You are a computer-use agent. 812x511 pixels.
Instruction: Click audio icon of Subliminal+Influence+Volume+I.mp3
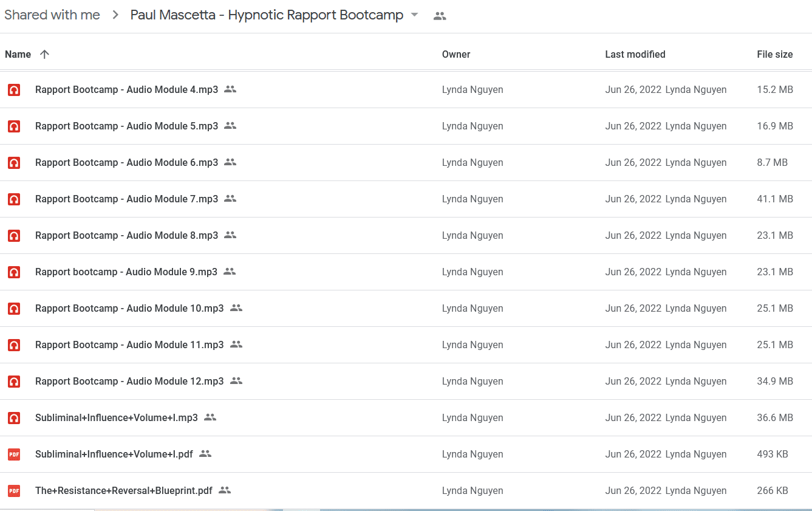(14, 418)
